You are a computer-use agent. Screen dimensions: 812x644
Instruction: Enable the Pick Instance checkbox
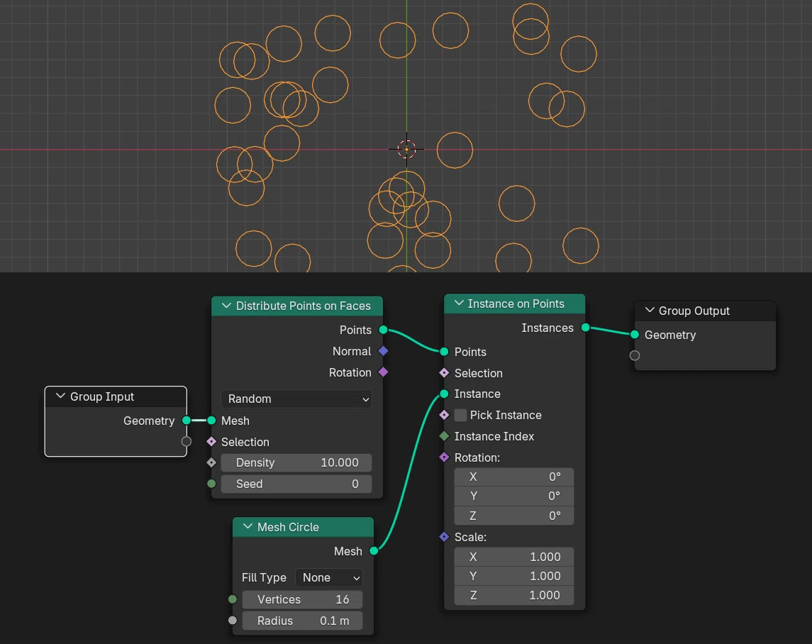click(x=460, y=415)
